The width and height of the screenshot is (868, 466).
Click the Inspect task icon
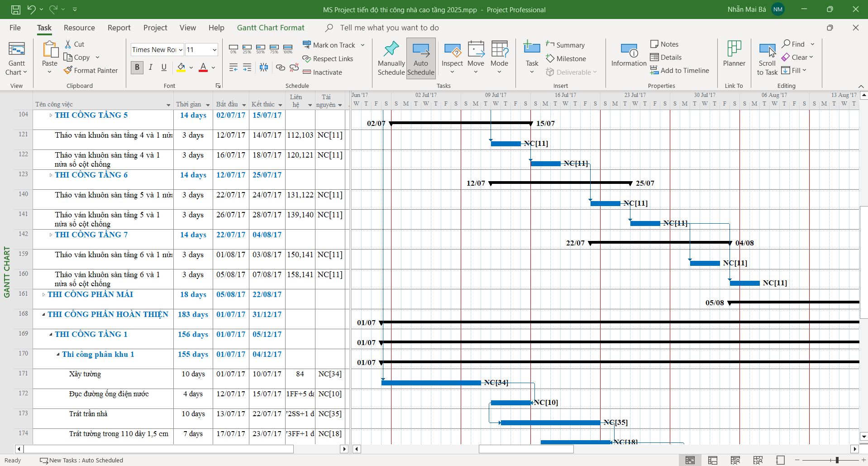[x=452, y=51]
